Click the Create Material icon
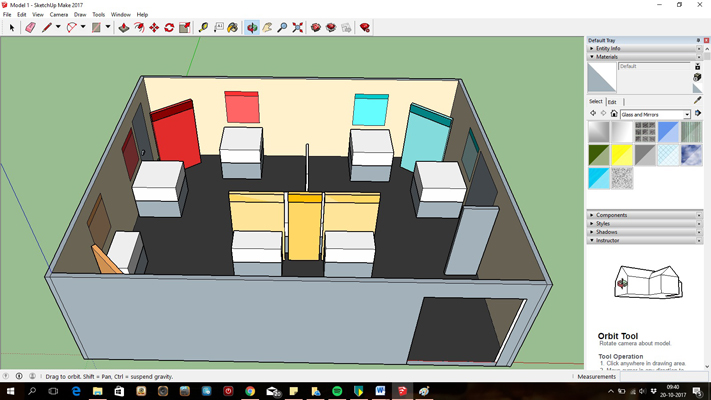 [697, 77]
